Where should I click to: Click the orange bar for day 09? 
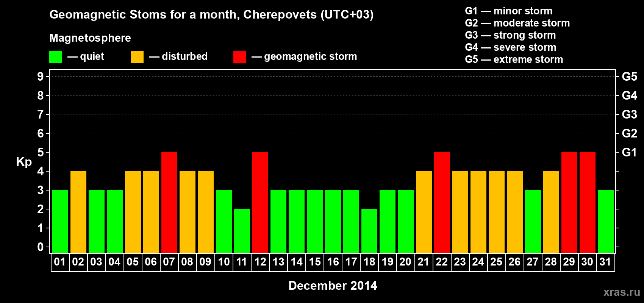pos(206,212)
